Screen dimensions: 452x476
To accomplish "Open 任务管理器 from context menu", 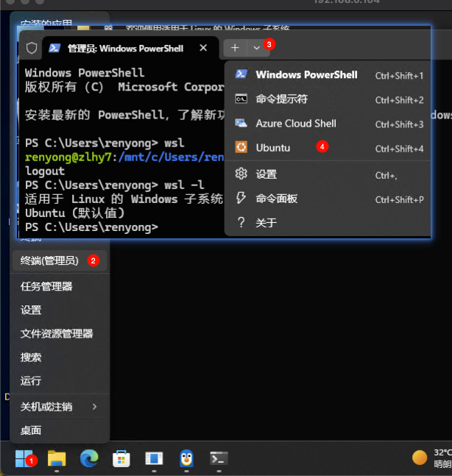I will [60, 286].
